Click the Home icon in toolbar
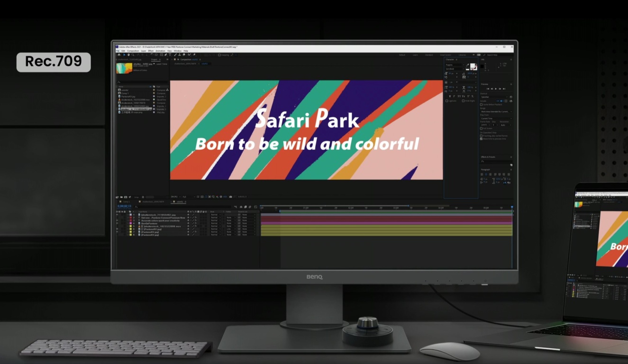The height and width of the screenshot is (364, 628). click(119, 55)
